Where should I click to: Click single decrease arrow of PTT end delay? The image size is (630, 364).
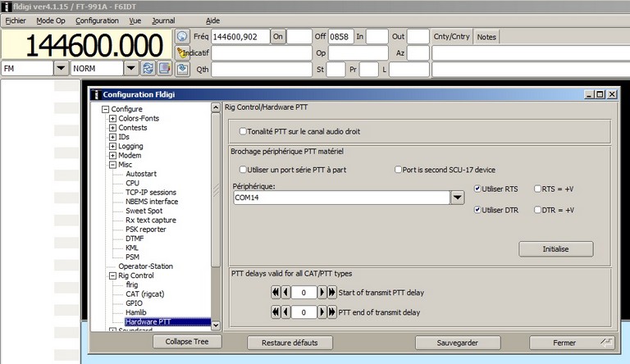click(x=285, y=312)
